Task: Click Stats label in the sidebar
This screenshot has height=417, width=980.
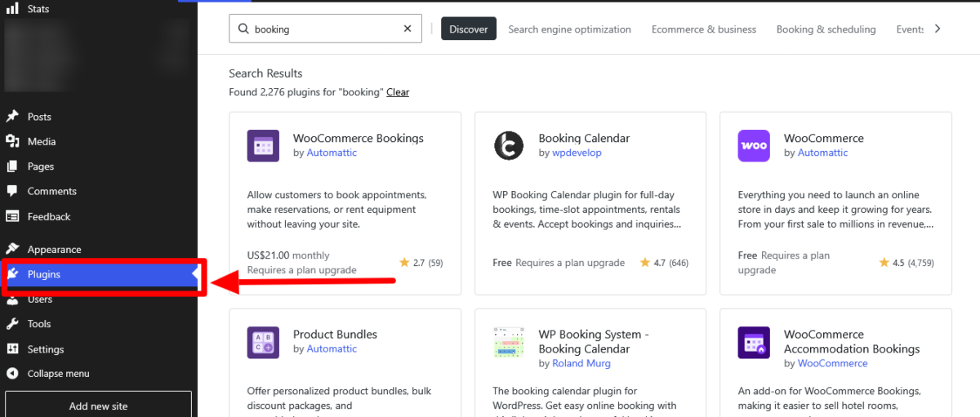Action: coord(38,9)
